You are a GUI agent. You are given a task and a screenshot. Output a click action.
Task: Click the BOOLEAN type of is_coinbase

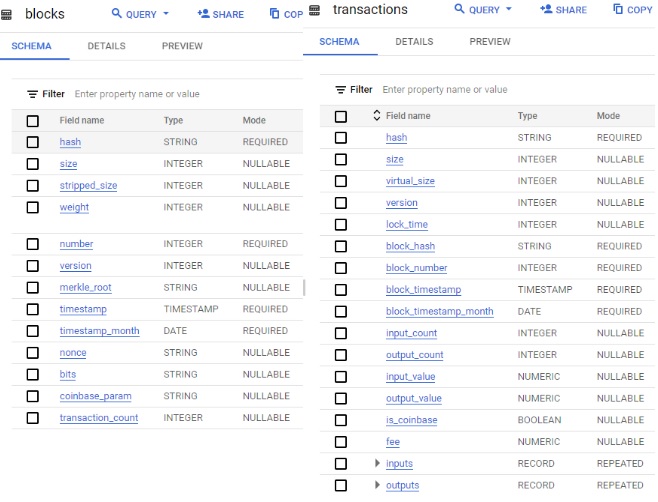click(539, 420)
